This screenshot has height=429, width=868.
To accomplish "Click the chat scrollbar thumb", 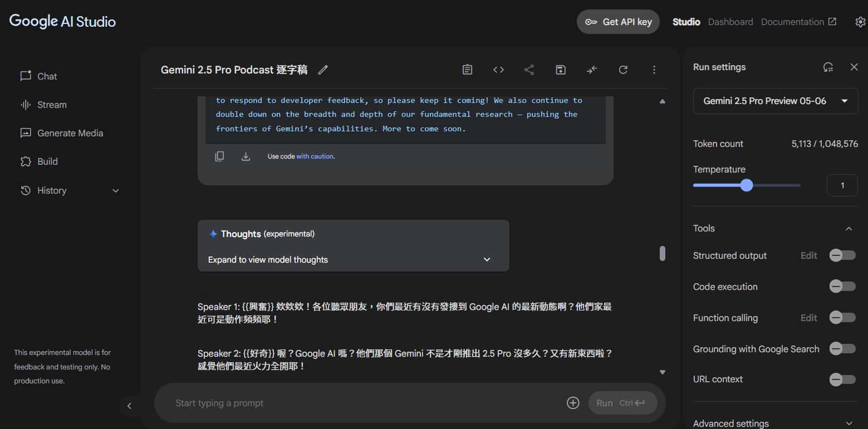I will pyautogui.click(x=663, y=253).
